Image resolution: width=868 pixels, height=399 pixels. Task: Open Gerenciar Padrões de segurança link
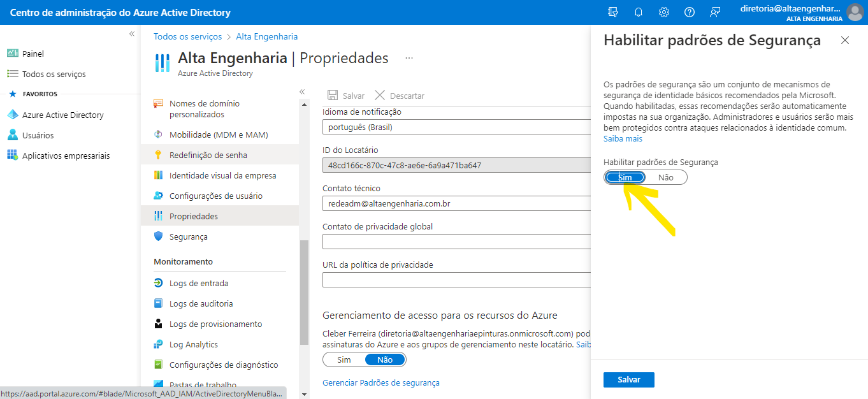(x=381, y=382)
